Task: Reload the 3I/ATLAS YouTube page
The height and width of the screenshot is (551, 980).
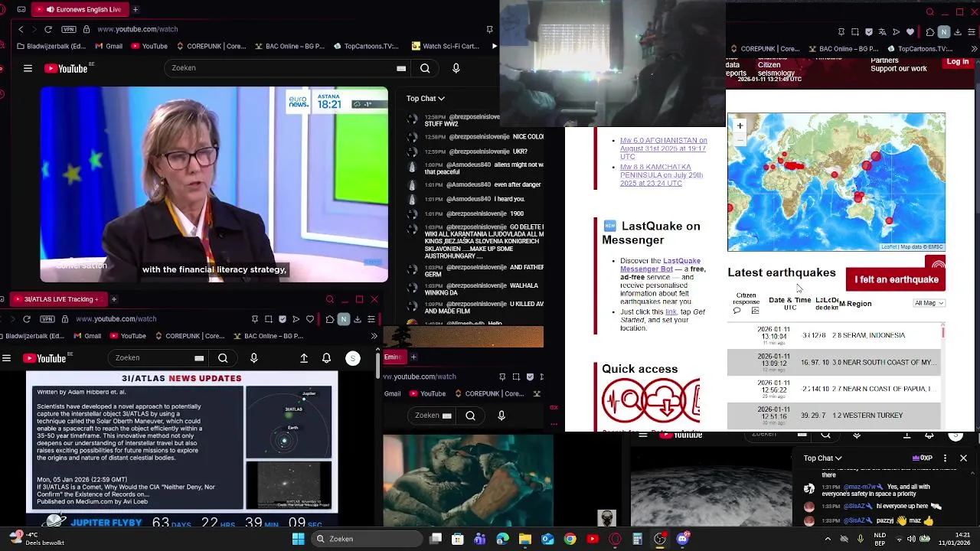Action: [27, 319]
